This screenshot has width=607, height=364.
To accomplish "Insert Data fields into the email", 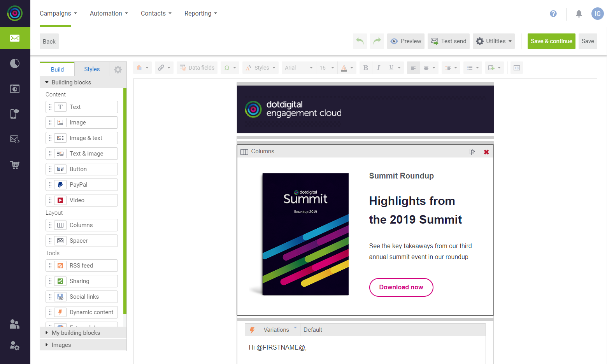I will (x=197, y=67).
